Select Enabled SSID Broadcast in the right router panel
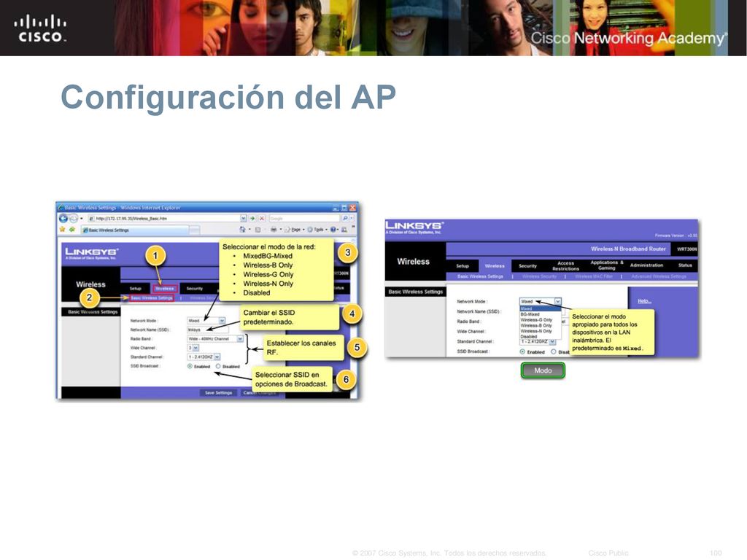 [522, 352]
